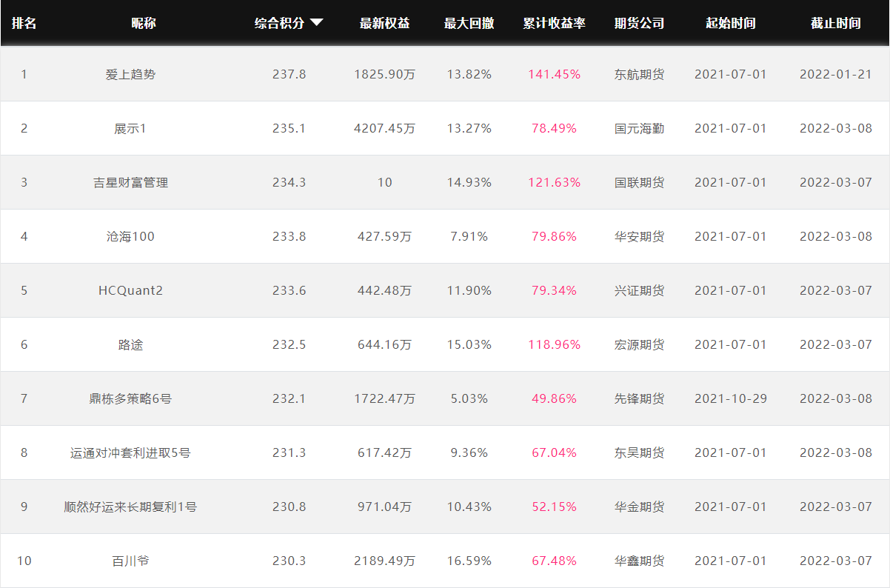Click score 232.1
The width and height of the screenshot is (890, 588).
tap(289, 398)
